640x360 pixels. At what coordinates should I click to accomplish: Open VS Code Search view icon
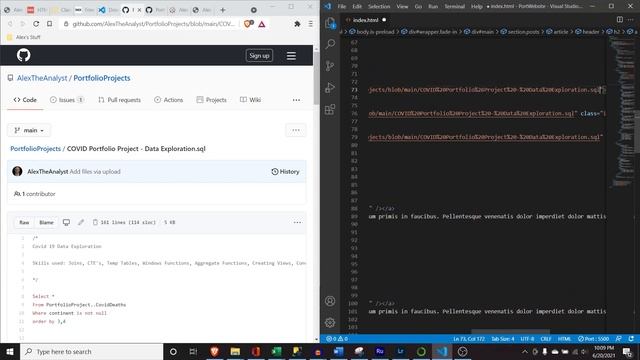[330, 44]
